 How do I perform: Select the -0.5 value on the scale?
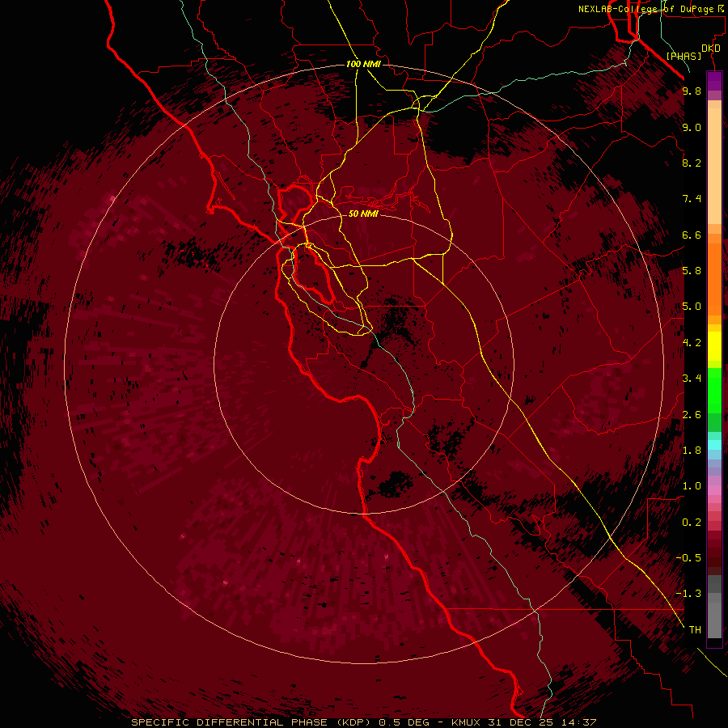[x=688, y=558]
